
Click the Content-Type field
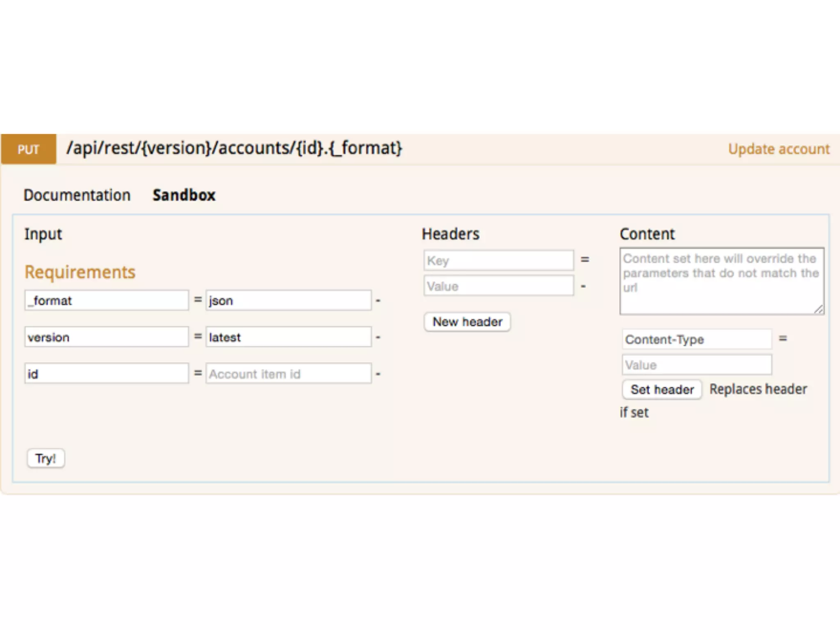tap(696, 339)
